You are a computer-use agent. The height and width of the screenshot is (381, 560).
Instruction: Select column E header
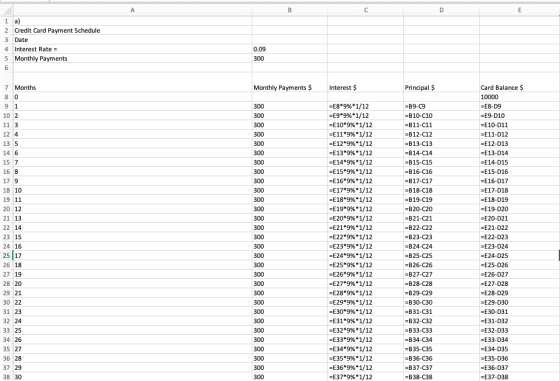point(519,10)
